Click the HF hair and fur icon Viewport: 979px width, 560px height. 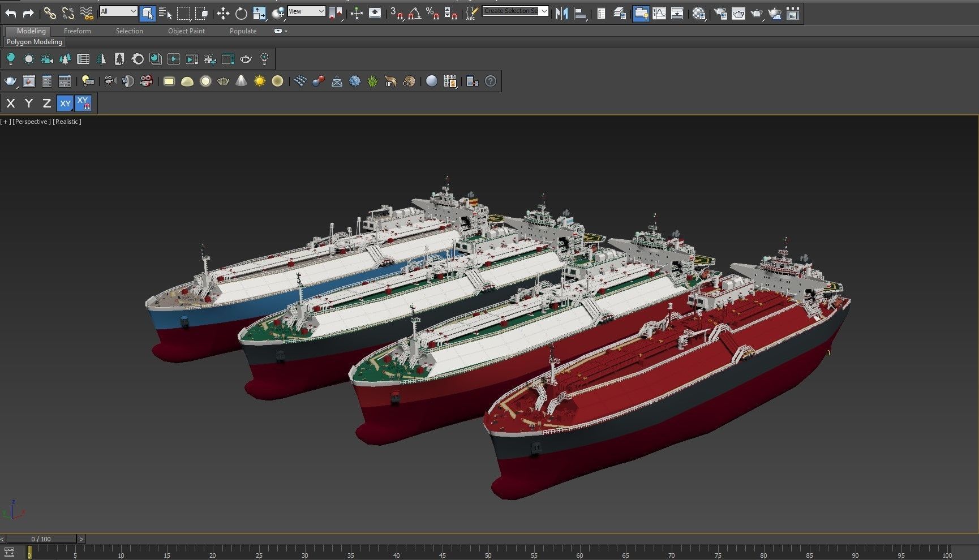tap(390, 81)
